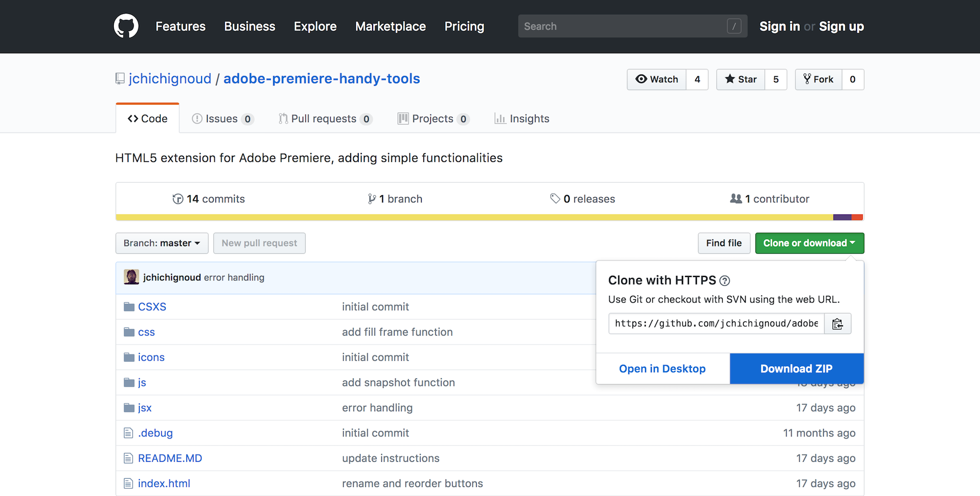Click jchichignoud's avatar in the commit bar
980x496 pixels.
[132, 277]
